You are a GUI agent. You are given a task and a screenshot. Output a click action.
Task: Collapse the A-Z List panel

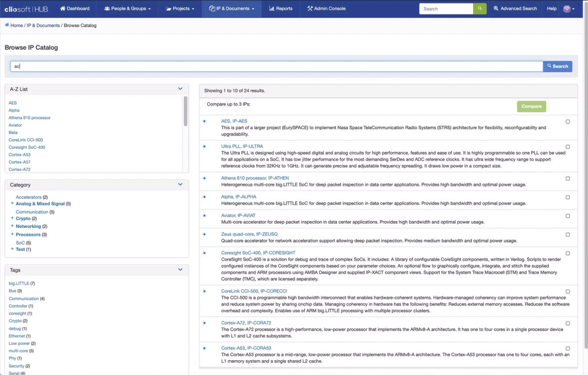[x=180, y=89]
